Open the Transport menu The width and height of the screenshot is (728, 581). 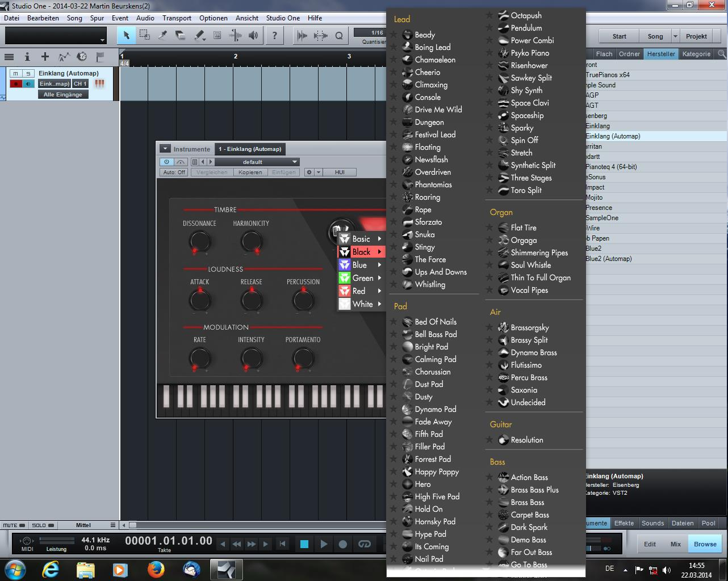pyautogui.click(x=177, y=18)
